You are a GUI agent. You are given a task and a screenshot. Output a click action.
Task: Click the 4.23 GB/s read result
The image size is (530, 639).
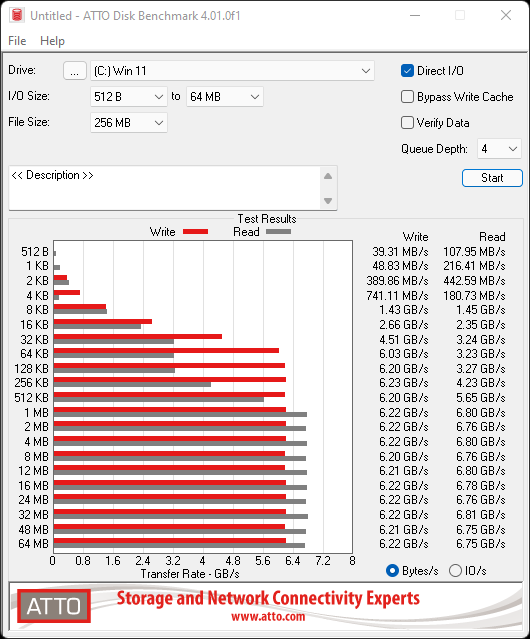click(x=481, y=383)
